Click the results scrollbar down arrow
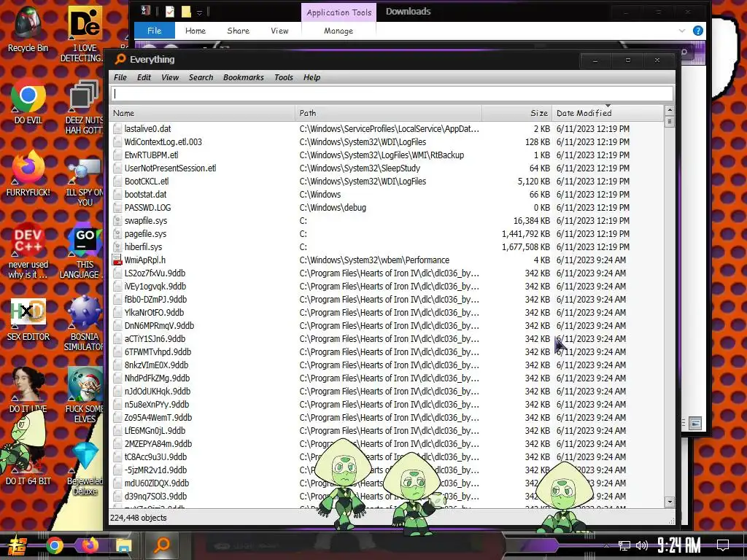This screenshot has width=747, height=560. click(670, 502)
